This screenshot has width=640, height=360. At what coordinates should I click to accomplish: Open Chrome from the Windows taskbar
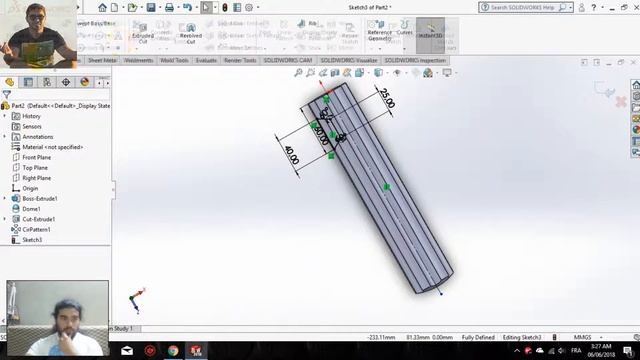[x=173, y=351]
